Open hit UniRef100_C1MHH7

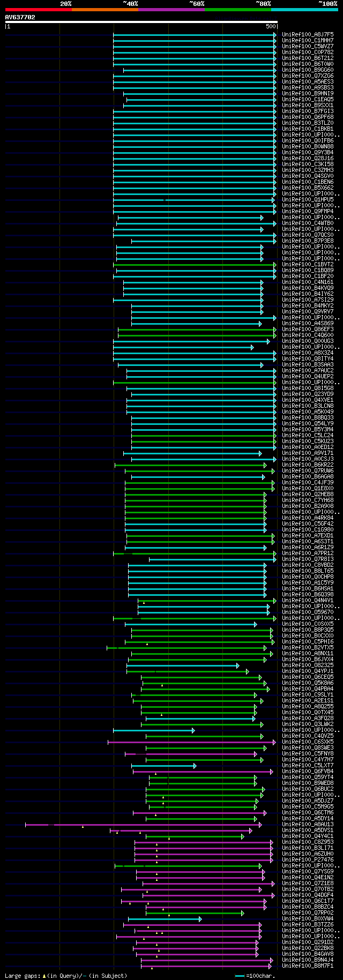[308, 40]
